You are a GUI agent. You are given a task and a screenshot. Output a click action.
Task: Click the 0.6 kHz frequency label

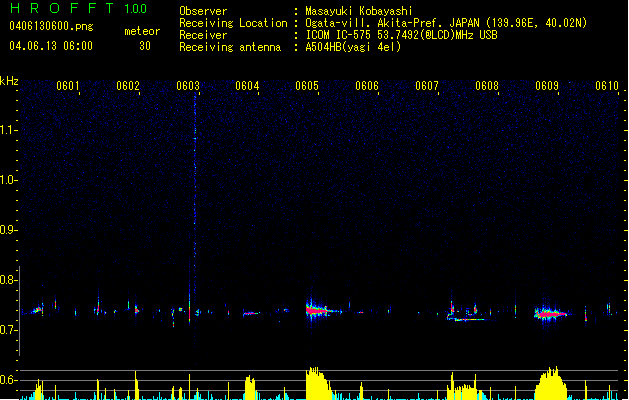click(x=8, y=380)
